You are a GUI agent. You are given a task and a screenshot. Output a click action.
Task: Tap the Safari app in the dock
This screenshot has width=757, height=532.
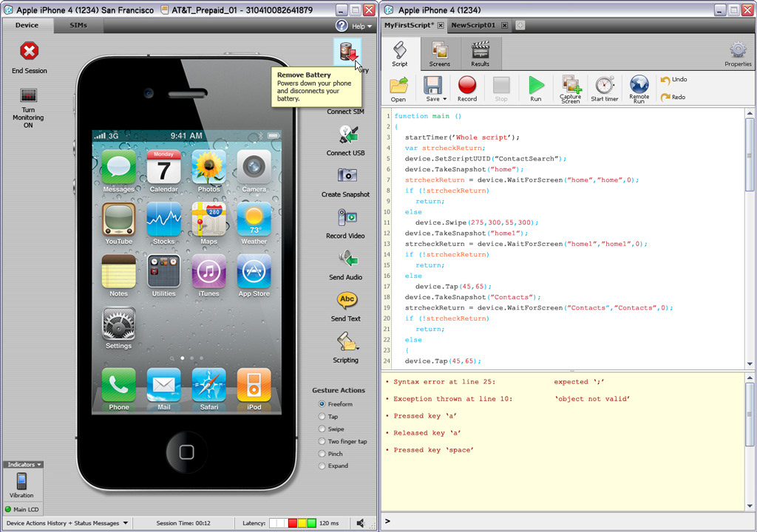click(x=209, y=385)
